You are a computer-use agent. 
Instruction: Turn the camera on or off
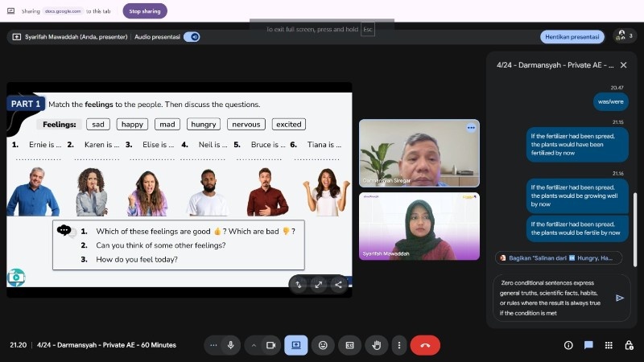pyautogui.click(x=271, y=345)
